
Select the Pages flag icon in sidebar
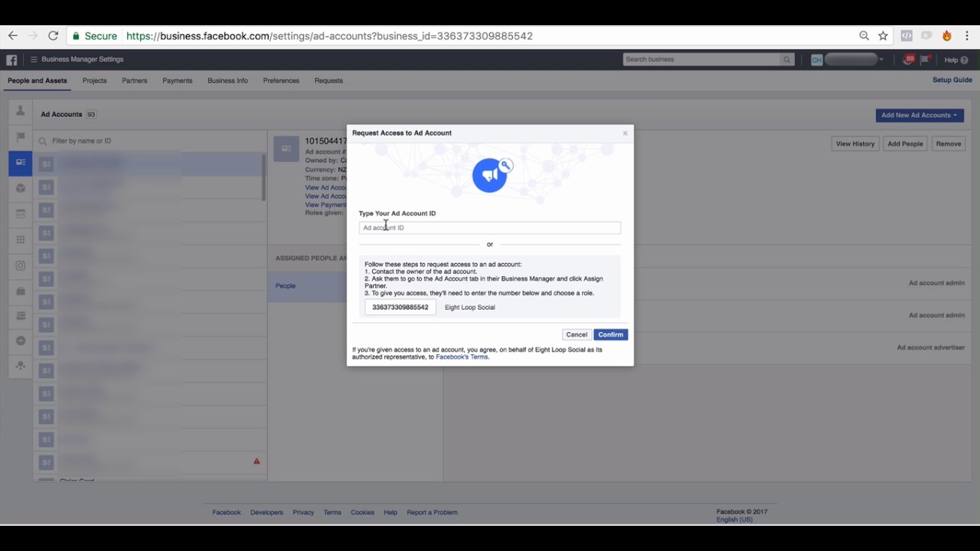click(21, 137)
